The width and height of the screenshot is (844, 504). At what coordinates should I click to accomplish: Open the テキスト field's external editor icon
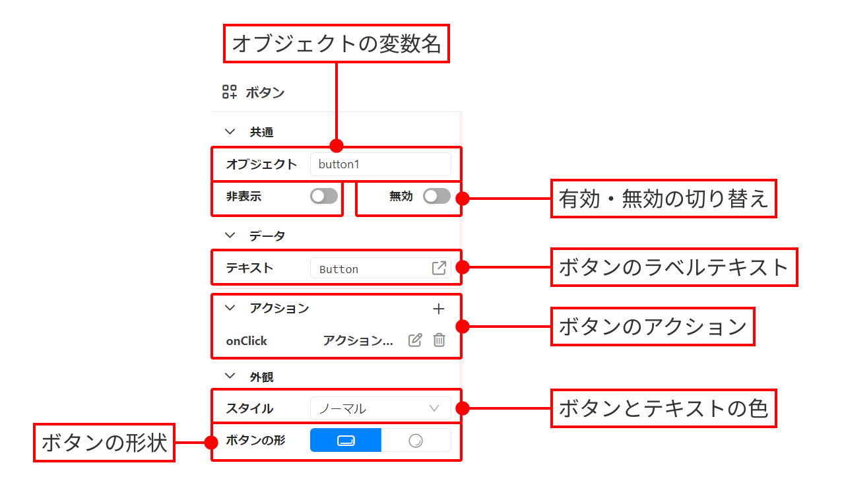pos(439,268)
